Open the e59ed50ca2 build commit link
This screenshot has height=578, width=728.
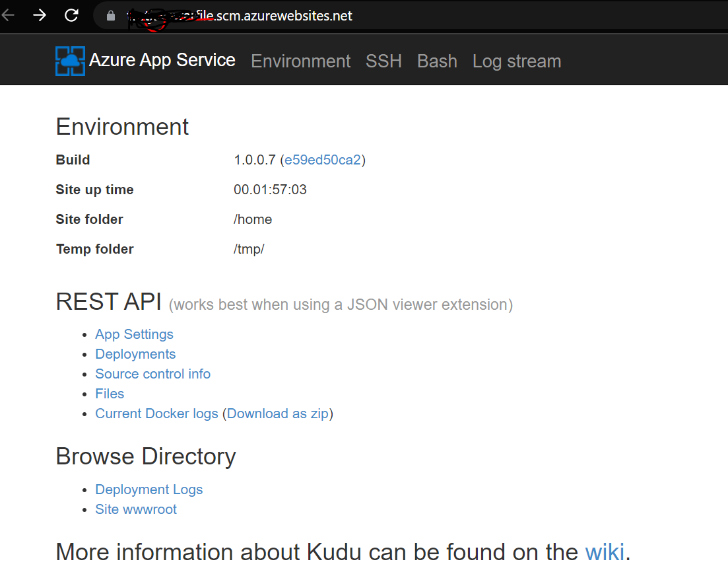[323, 160]
